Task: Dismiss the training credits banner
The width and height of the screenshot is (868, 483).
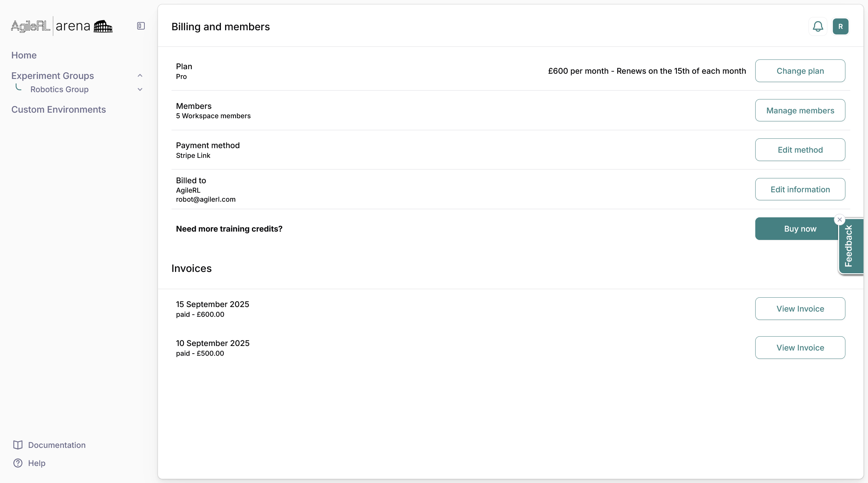Action: (x=839, y=219)
